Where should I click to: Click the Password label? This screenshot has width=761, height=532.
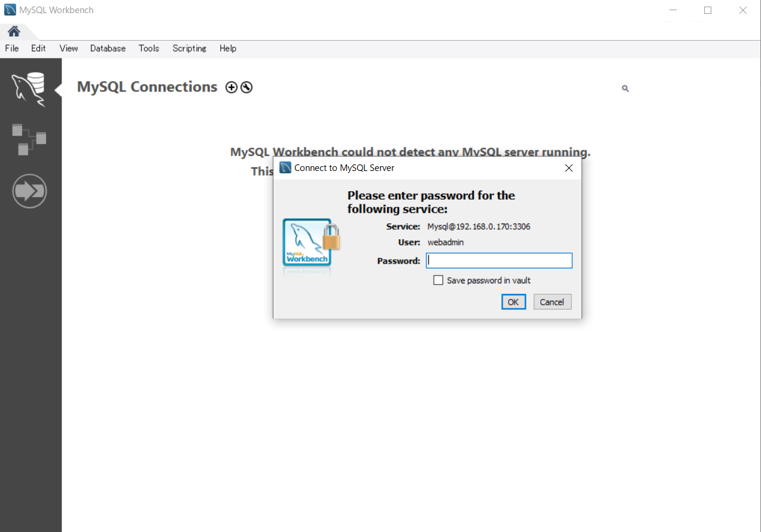click(398, 261)
